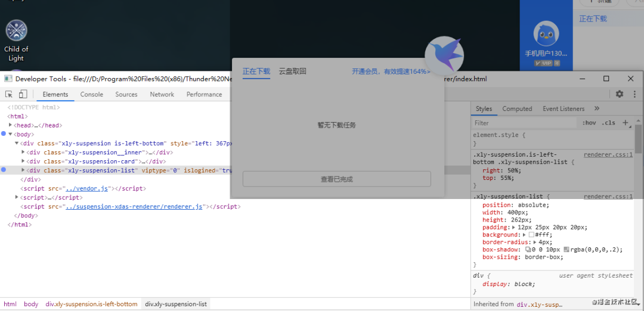Click the box-sizing: border-box declaration
Image resolution: width=644 pixels, height=311 pixels.
point(523,257)
